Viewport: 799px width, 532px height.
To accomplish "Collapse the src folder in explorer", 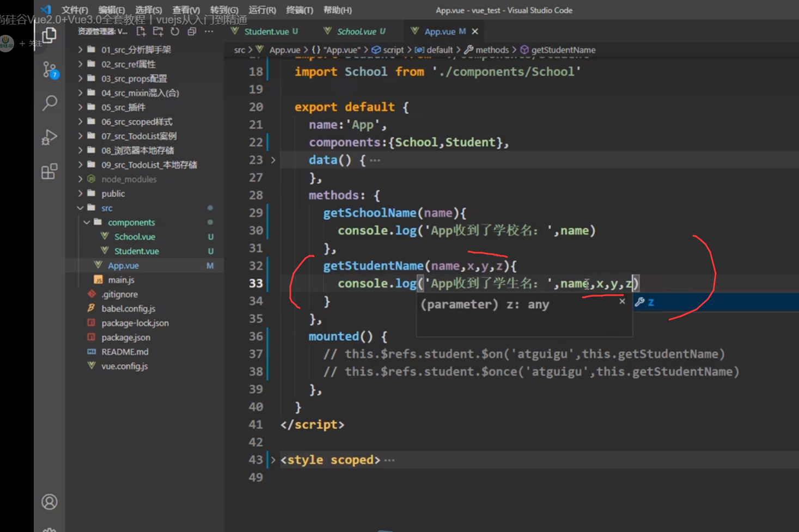I will point(81,208).
